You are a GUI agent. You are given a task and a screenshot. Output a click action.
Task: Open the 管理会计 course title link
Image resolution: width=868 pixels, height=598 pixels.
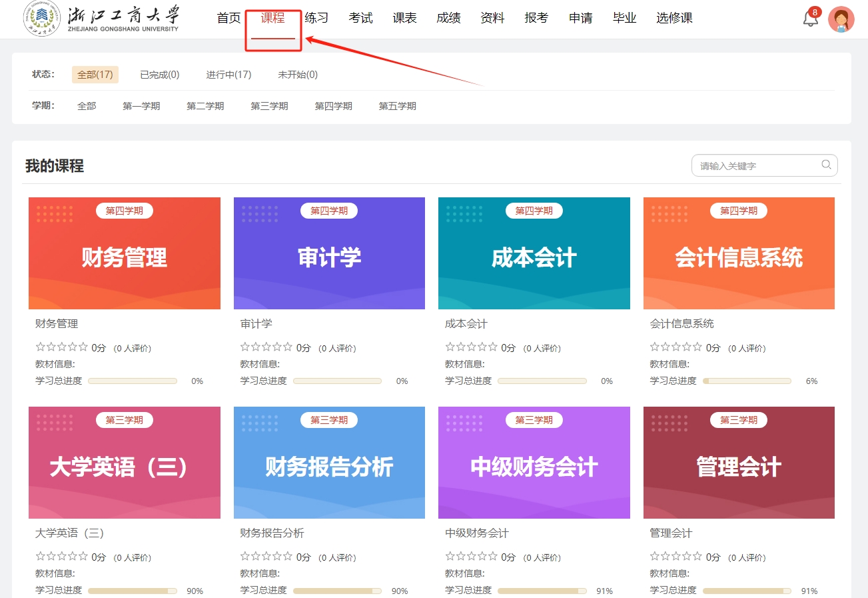coord(671,533)
